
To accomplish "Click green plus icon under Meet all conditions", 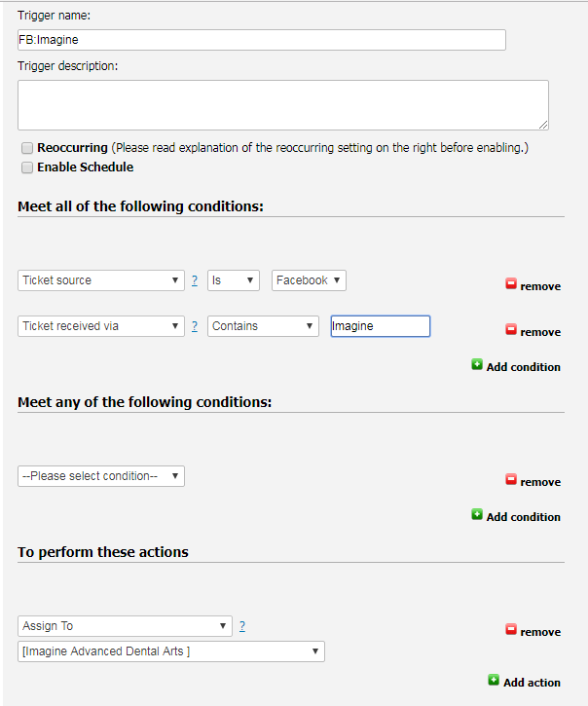I will point(477,365).
